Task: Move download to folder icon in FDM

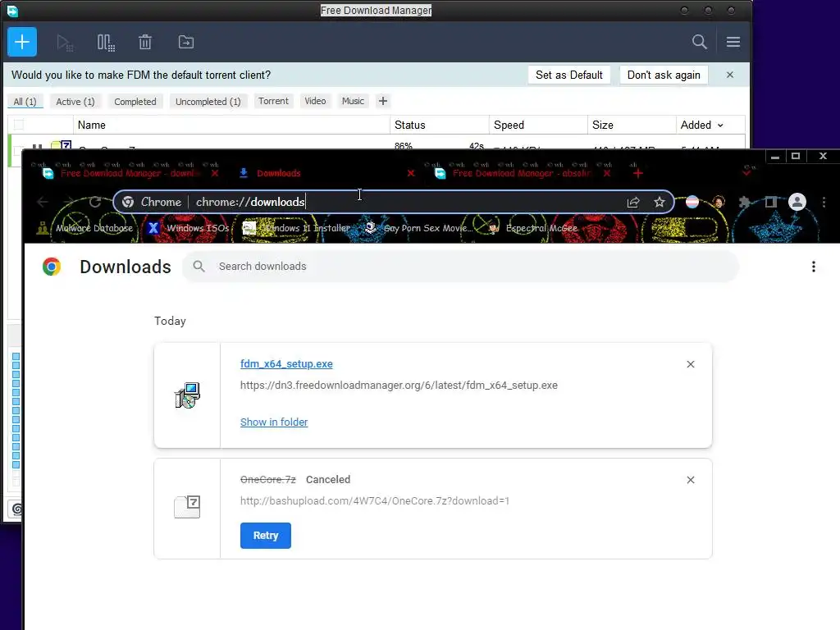Action: click(186, 42)
